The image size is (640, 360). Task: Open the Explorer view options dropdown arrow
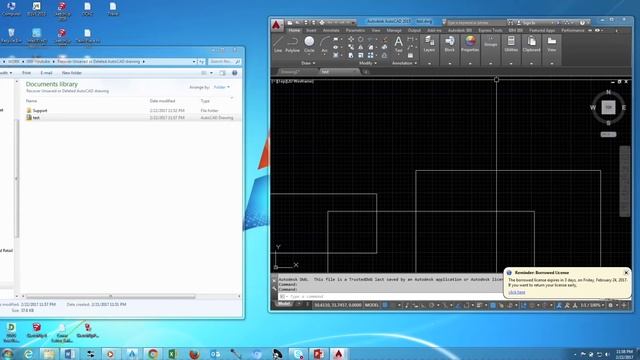coord(211,73)
